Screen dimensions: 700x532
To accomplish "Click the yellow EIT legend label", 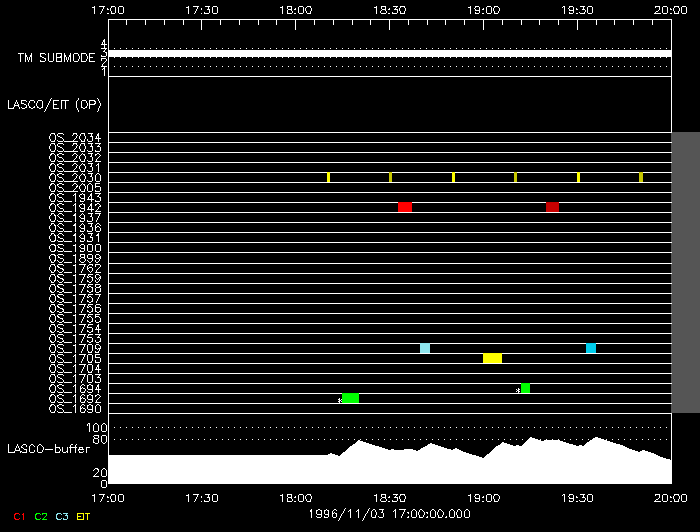I will 84,517.
